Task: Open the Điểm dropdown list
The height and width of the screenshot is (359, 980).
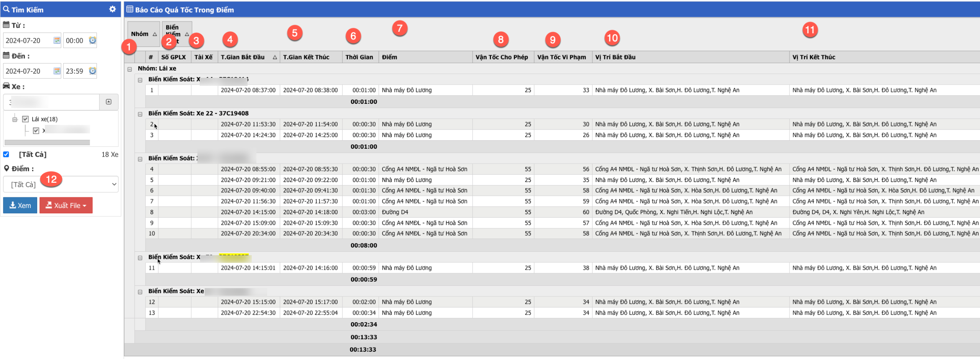Action: pyautogui.click(x=61, y=184)
